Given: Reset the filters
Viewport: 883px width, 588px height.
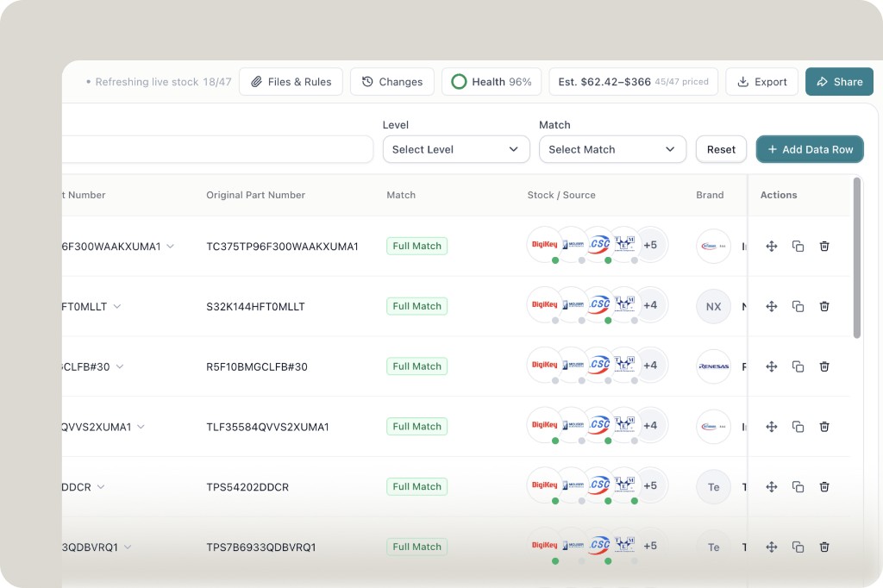Looking at the screenshot, I should pyautogui.click(x=722, y=149).
